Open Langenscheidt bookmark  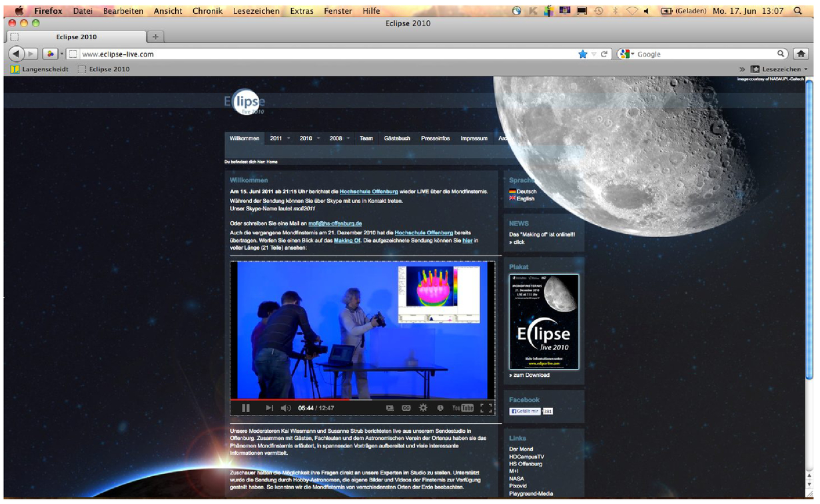coord(40,69)
